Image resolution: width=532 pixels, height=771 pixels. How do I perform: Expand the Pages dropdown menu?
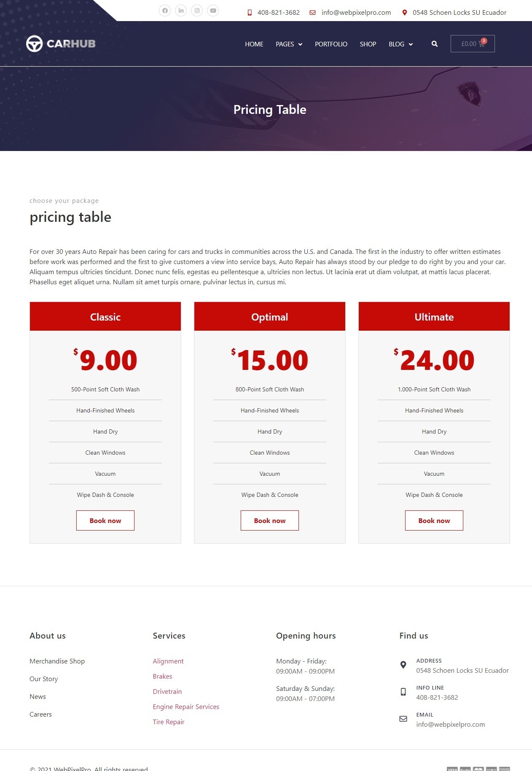tap(289, 44)
